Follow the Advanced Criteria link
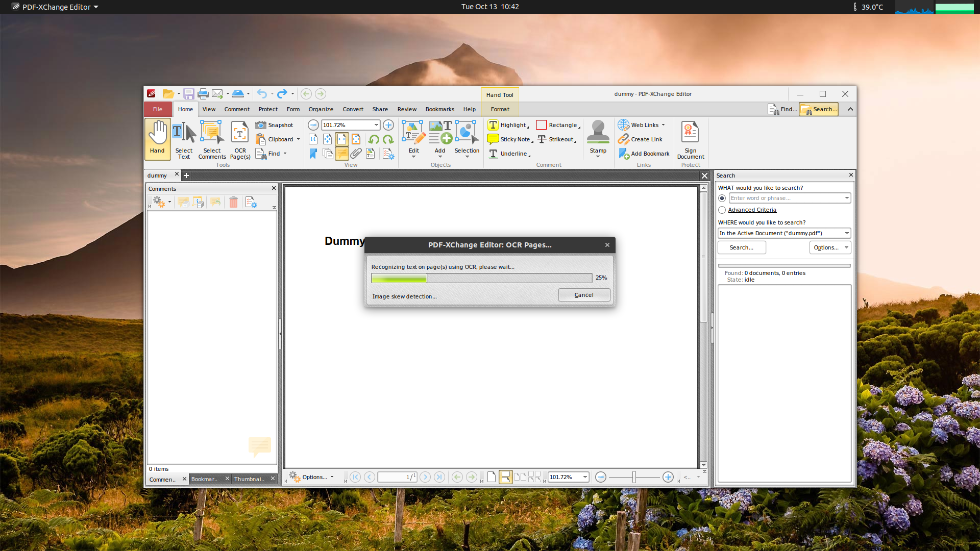Screen dimensions: 980x551 click(x=752, y=210)
